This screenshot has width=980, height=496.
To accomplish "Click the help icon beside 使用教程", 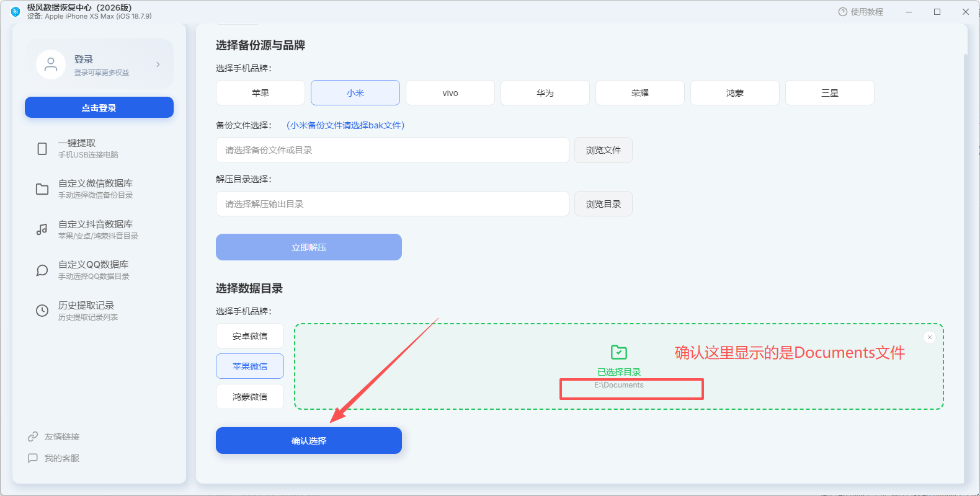I will pyautogui.click(x=842, y=12).
